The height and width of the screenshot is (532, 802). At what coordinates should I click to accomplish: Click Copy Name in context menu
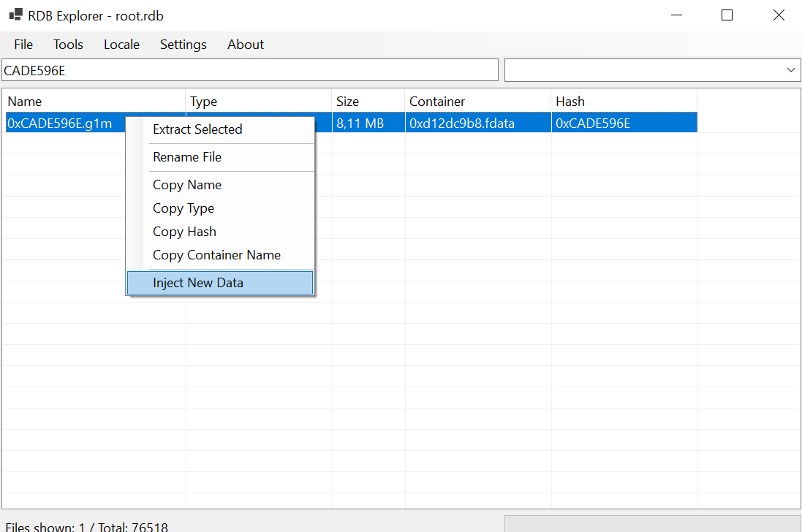point(220,184)
